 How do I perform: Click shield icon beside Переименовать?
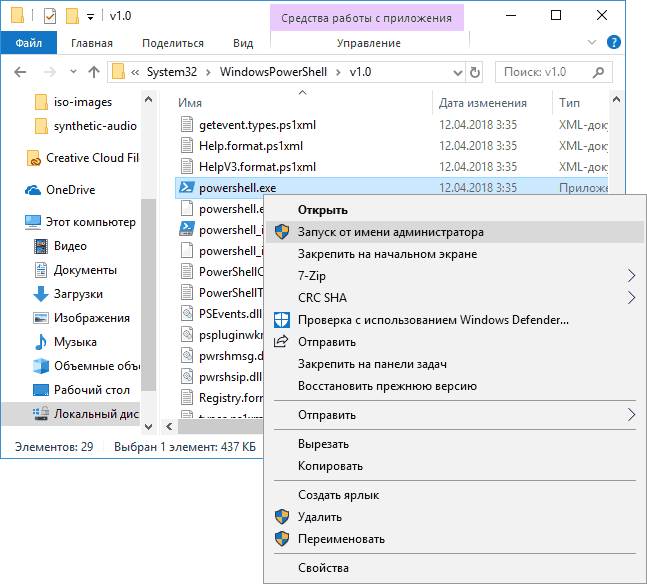point(282,539)
